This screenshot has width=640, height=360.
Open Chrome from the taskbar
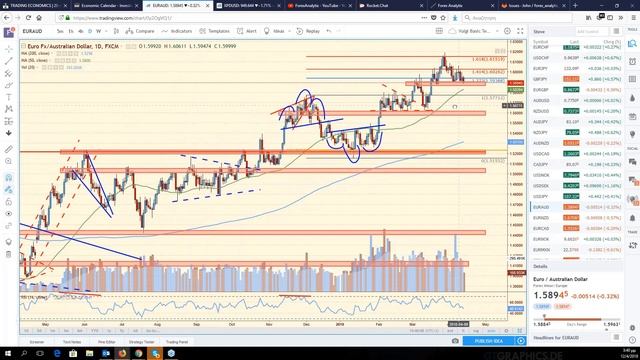click(x=138, y=353)
